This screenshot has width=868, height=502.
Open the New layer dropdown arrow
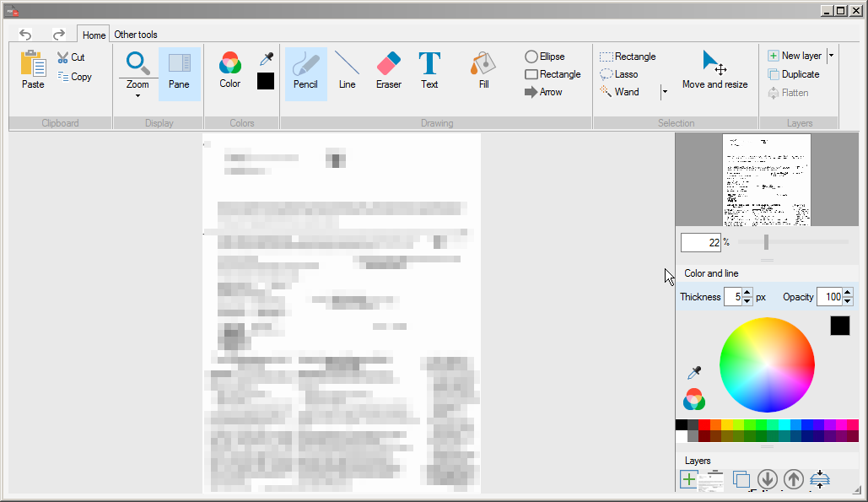830,55
